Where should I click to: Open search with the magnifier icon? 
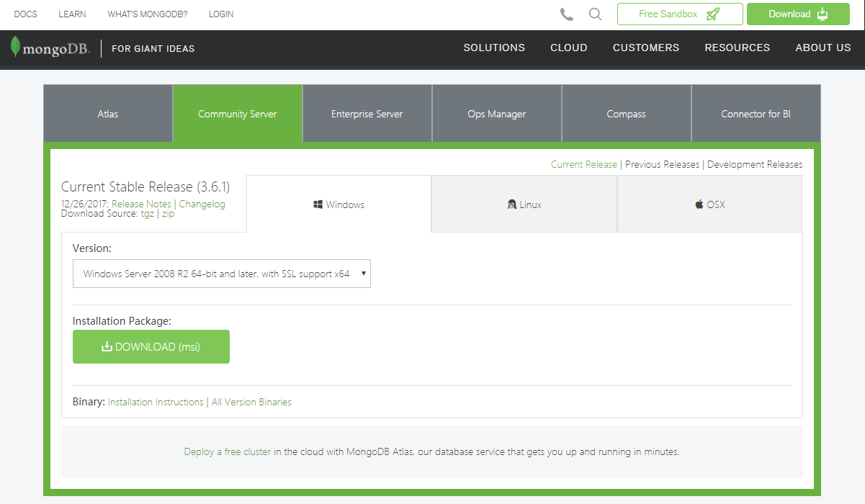point(595,14)
